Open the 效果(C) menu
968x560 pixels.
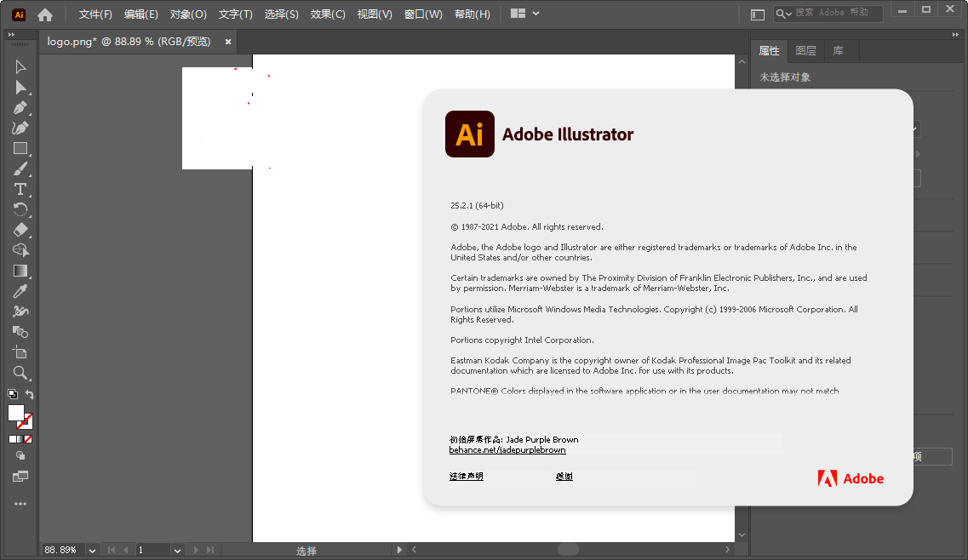(x=328, y=14)
